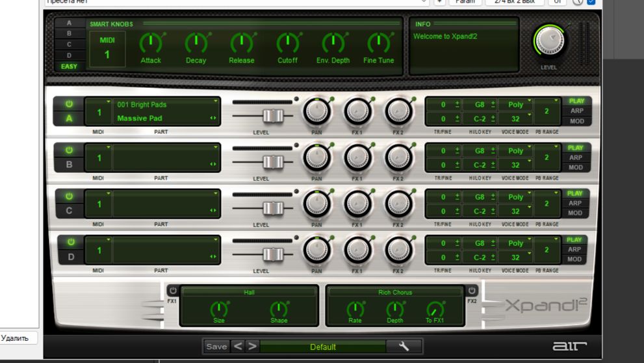Click the PAN knob of part A
This screenshot has width=644, height=363.
[x=316, y=111]
